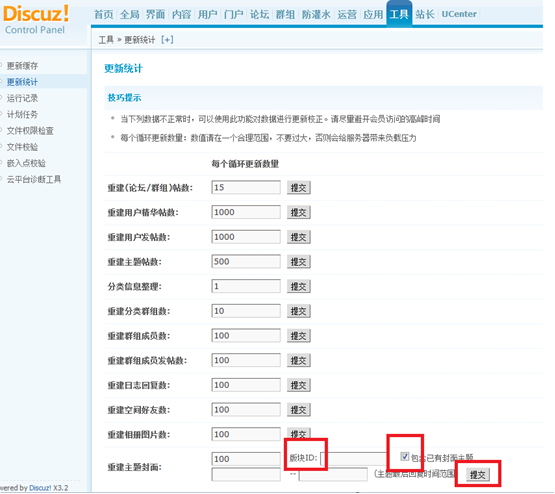Open 文件权限检查 in the sidebar
The height and width of the screenshot is (494, 555).
pos(30,131)
